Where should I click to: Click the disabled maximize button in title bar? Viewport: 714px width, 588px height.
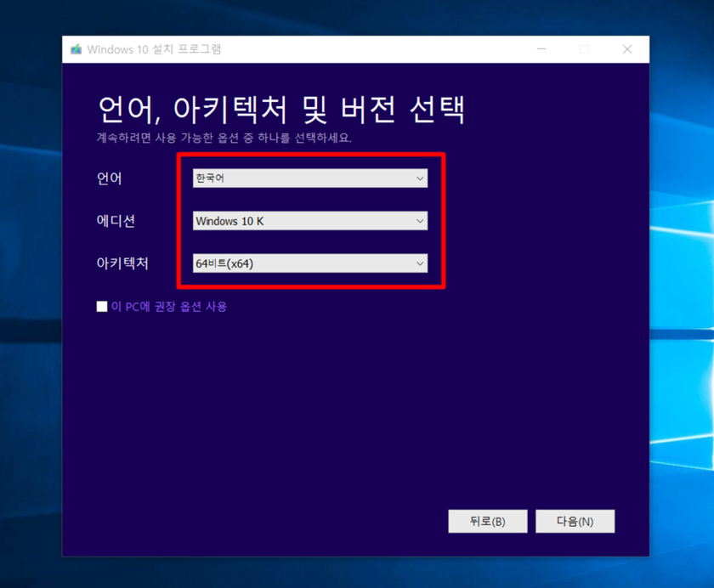pos(584,49)
